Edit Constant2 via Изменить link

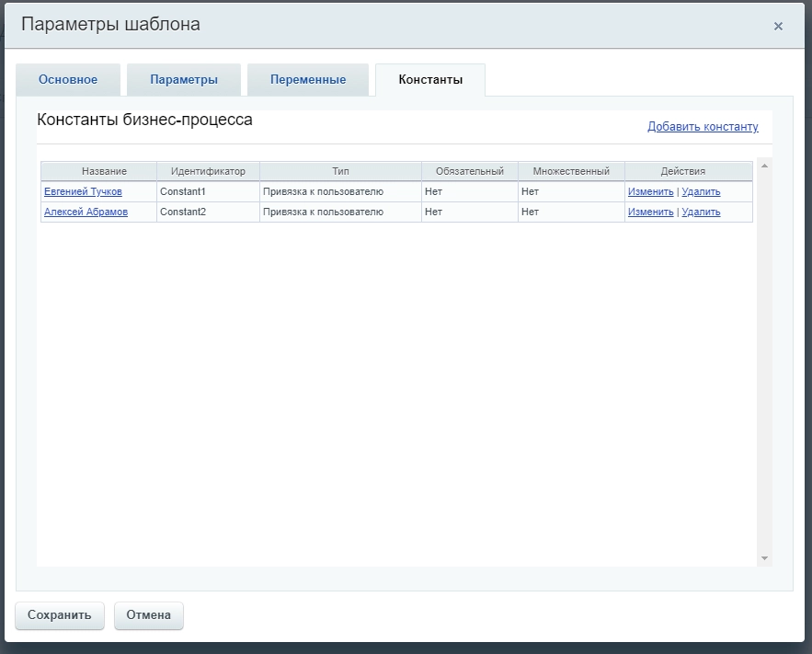[x=650, y=212]
